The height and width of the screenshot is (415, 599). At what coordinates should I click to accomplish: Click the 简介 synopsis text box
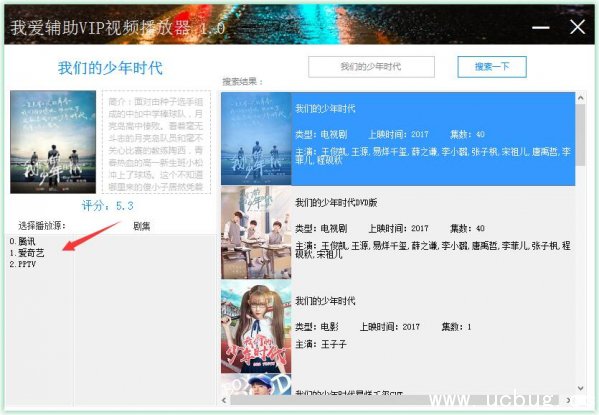pos(156,142)
